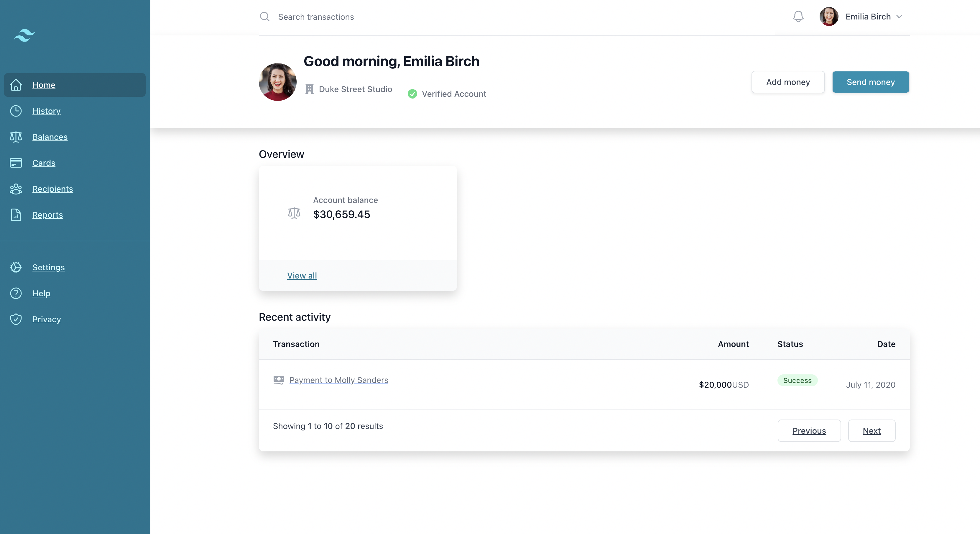
Task: Click the cash icon beside Molly Sanders payment
Action: [279, 380]
